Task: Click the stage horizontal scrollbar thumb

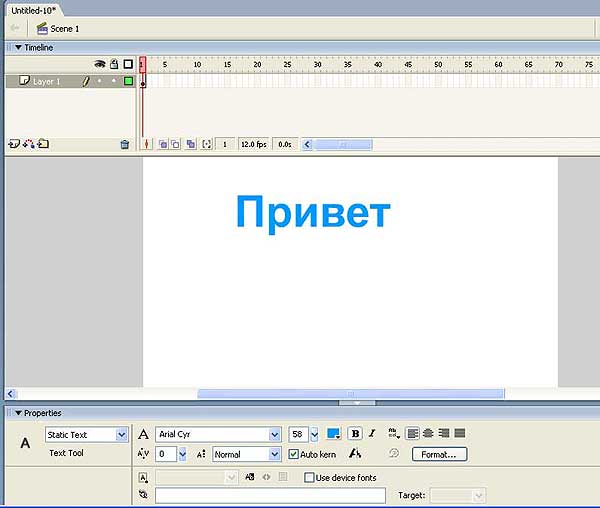Action: point(351,393)
